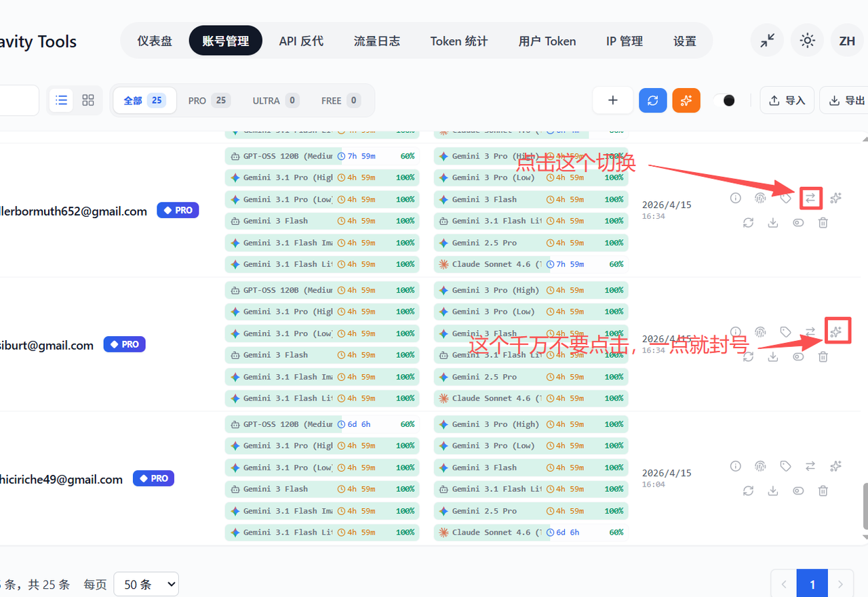Click fingerprint icon in llerbormuth652 row
Screen dimensions: 868x597
pos(760,198)
